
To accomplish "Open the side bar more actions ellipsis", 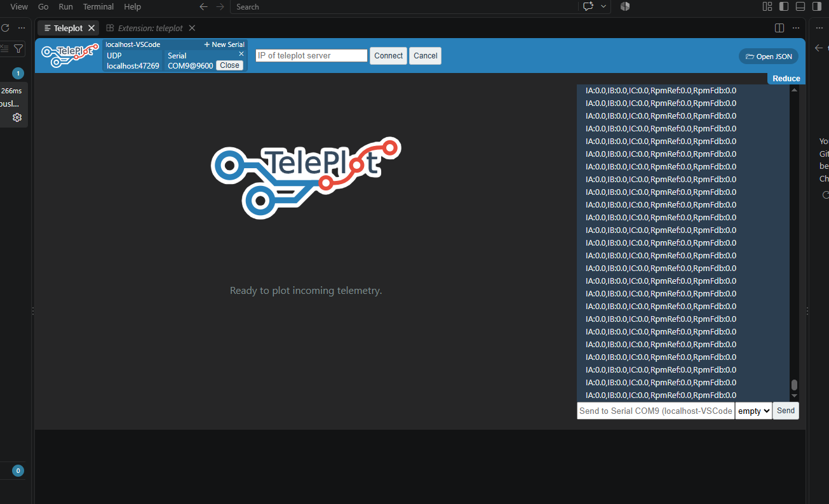I will (22, 28).
